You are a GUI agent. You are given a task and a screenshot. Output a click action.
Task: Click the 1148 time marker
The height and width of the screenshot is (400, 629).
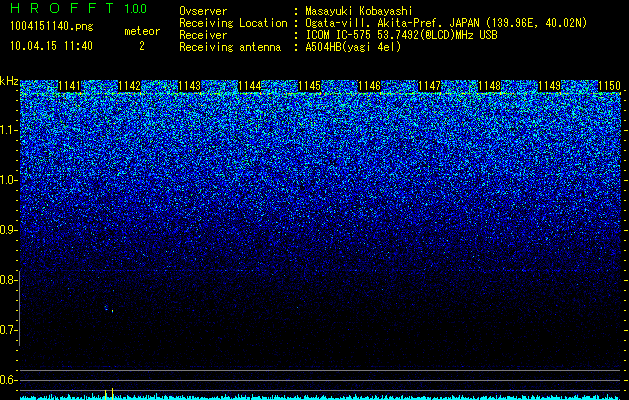490,86
